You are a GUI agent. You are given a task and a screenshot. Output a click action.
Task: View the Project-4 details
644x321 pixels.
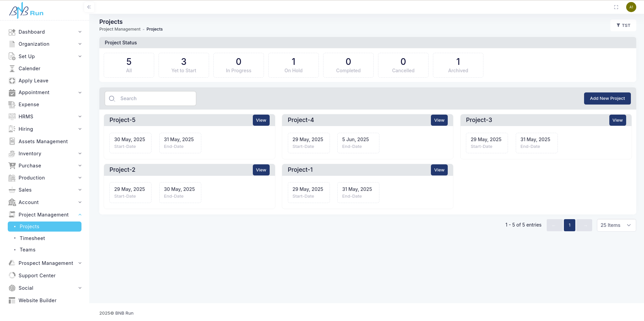439,120
